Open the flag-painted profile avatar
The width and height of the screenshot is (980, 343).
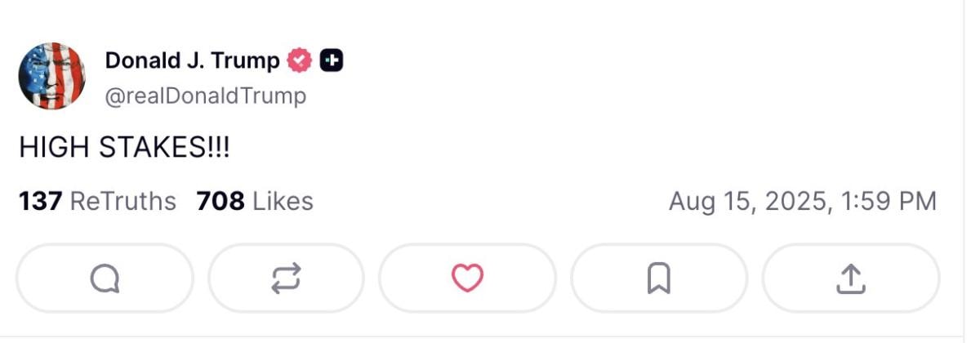click(51, 77)
